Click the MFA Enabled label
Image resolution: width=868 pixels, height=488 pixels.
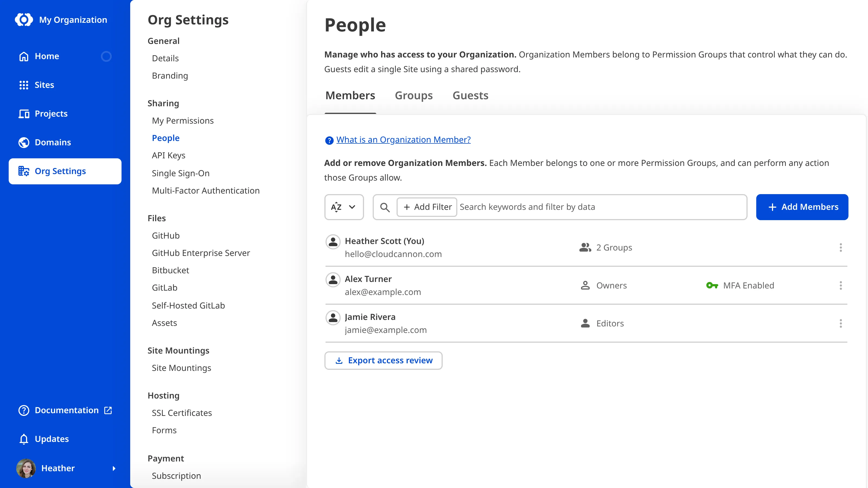point(748,285)
